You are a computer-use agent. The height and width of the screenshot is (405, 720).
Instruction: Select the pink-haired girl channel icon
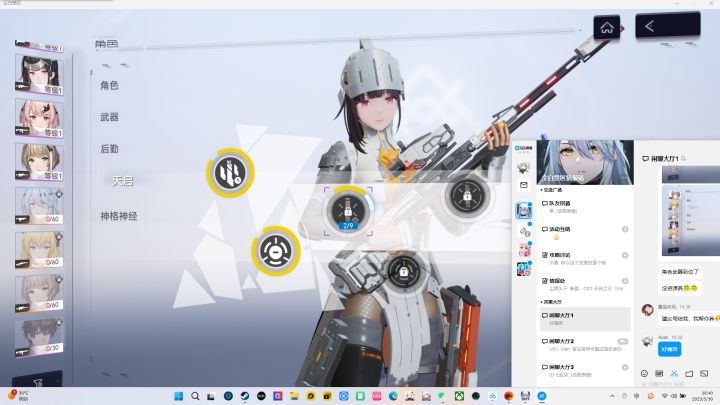524,249
